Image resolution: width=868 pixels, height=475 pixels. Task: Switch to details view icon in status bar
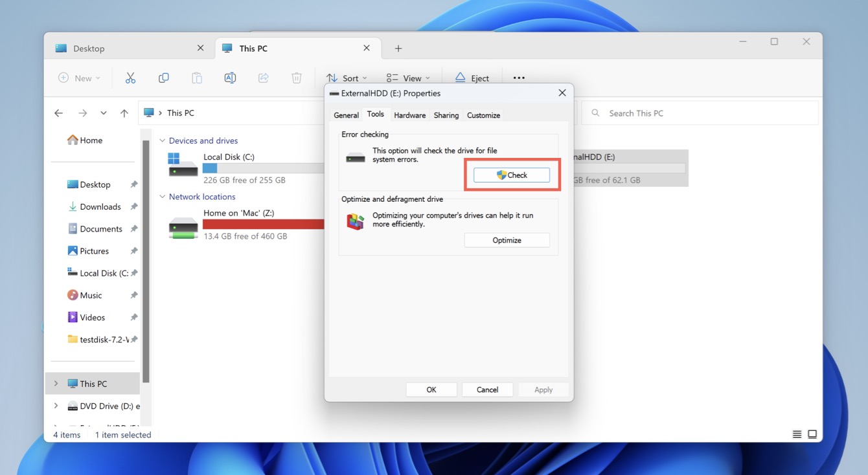(x=797, y=434)
